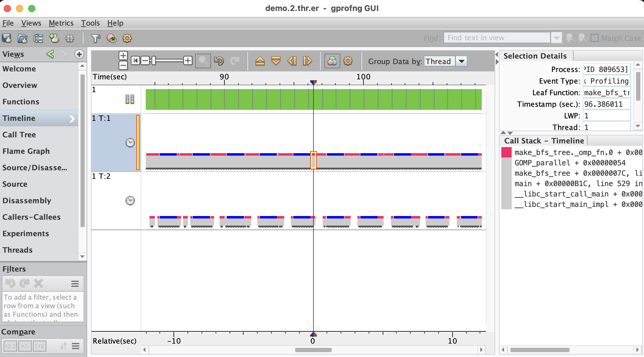Screen dimensions: 644x357
Task: Click the move up arrow icon
Action: point(260,61)
